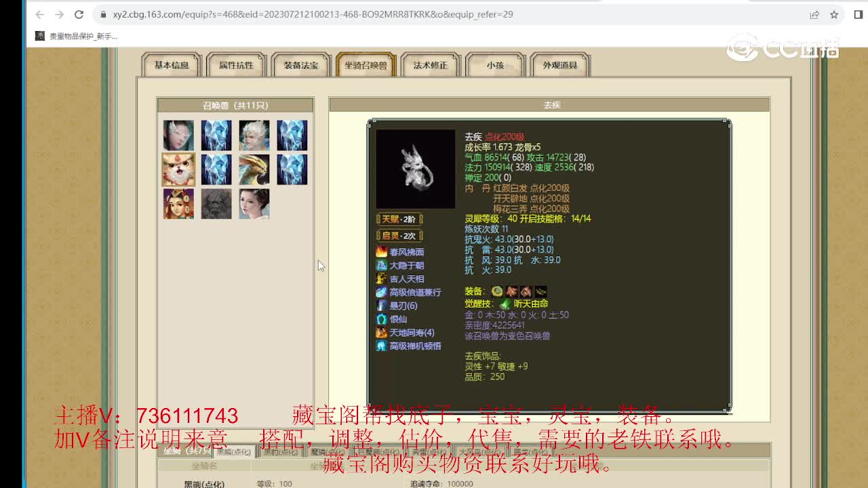Click the 速度 2536 stat
Screen dimensions: 868x488
(x=565, y=167)
